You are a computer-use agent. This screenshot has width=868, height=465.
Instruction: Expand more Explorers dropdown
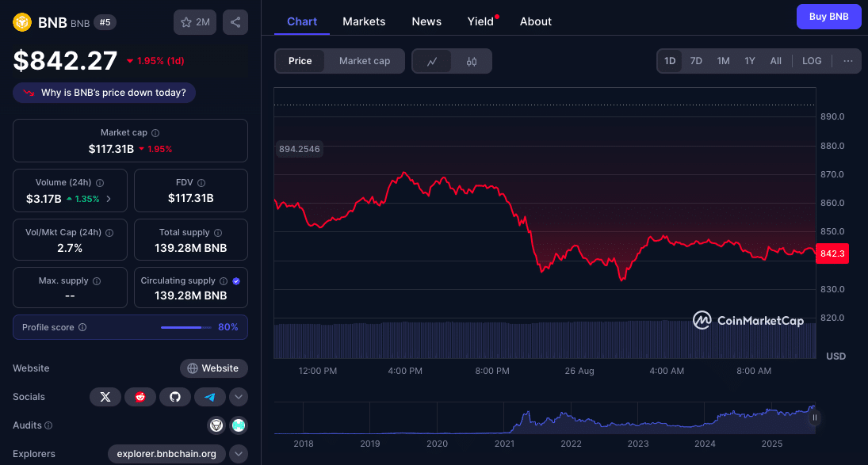pos(239,454)
